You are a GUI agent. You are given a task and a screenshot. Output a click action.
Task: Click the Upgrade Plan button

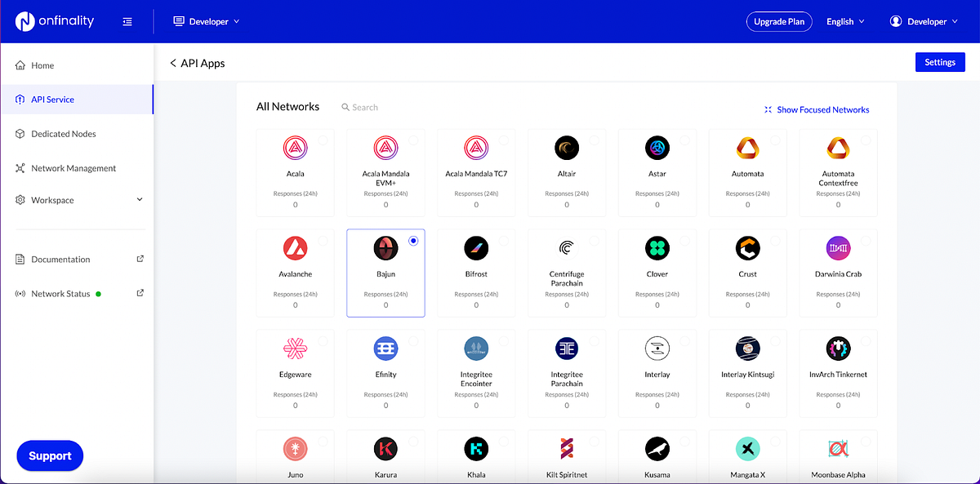point(779,21)
